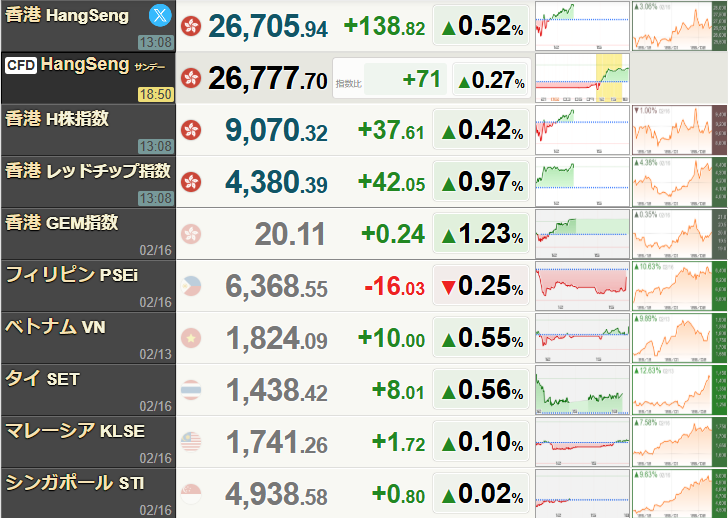Image resolution: width=728 pixels, height=518 pixels.
Task: Open タイ SET index link
Action: (x=42, y=379)
